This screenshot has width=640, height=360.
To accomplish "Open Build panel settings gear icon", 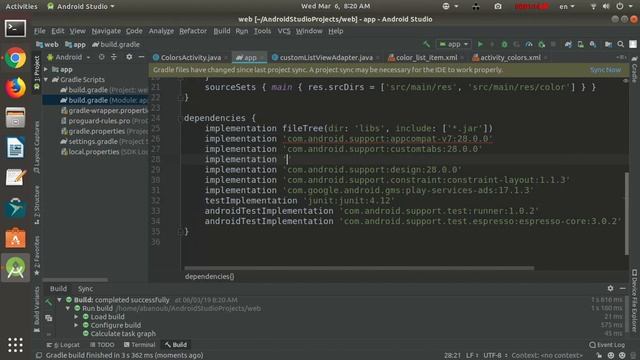I will pyautogui.click(x=610, y=288).
